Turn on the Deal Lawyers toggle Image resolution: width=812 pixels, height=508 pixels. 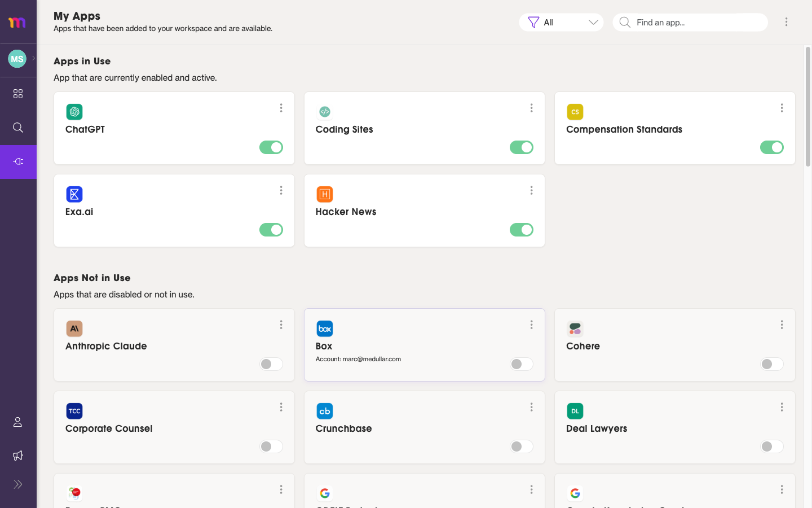pos(772,446)
